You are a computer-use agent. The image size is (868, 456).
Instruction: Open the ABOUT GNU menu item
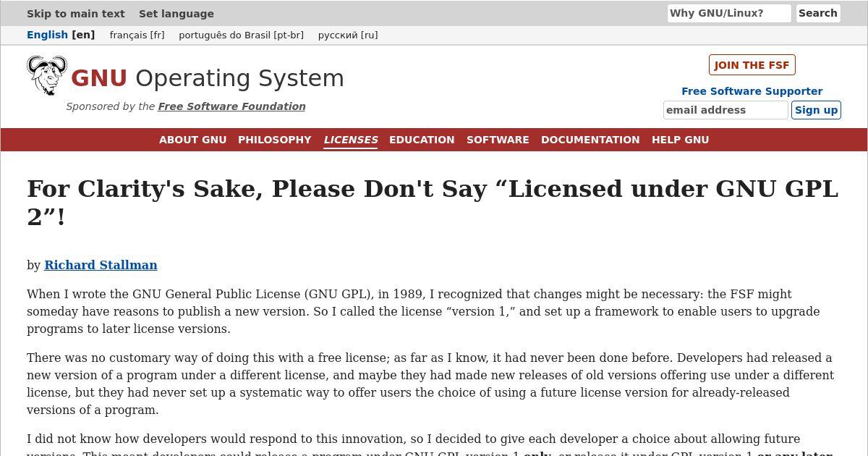click(193, 140)
